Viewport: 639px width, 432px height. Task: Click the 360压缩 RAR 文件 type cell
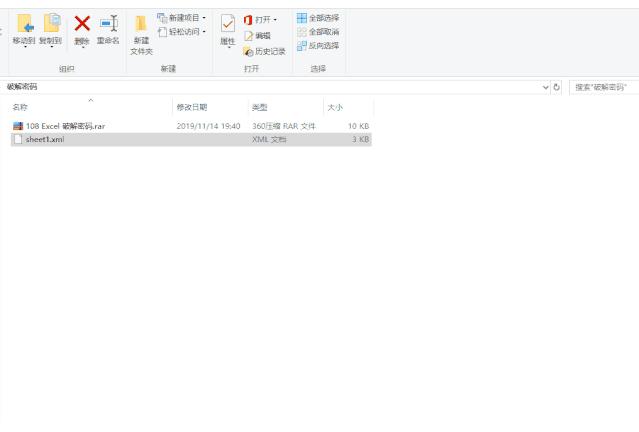point(284,126)
